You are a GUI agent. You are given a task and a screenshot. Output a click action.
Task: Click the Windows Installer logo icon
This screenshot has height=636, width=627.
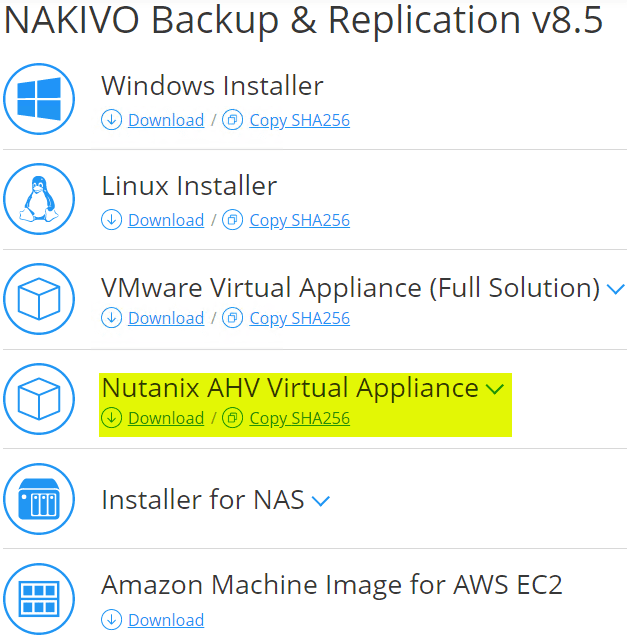[39, 99]
